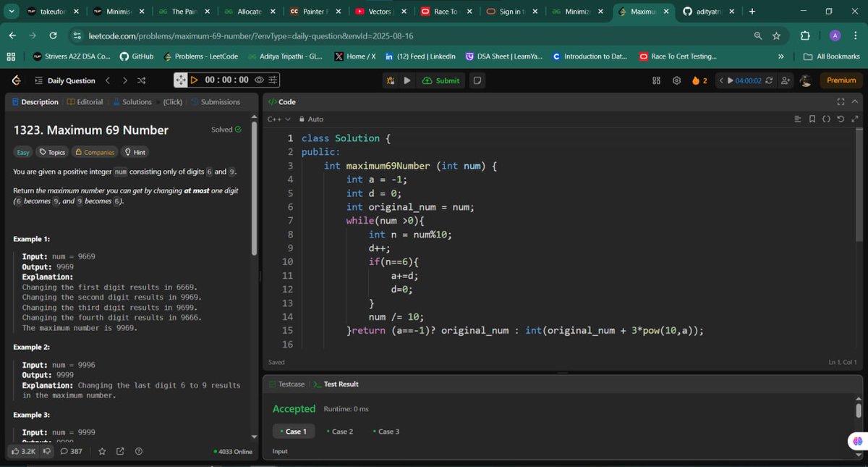Screen dimensions: 868x467
Task: Open the Daily Question list
Action: coord(64,80)
